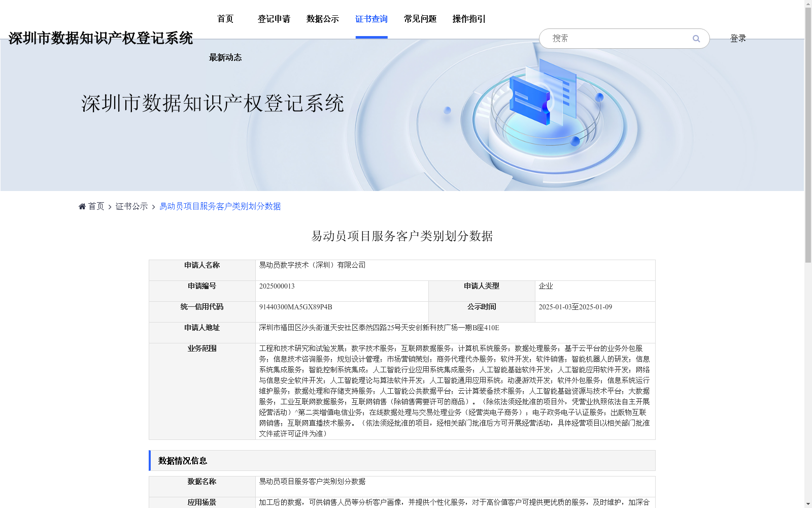The width and height of the screenshot is (812, 508).
Task: Click the 公示时间 label cell
Action: coord(482,312)
